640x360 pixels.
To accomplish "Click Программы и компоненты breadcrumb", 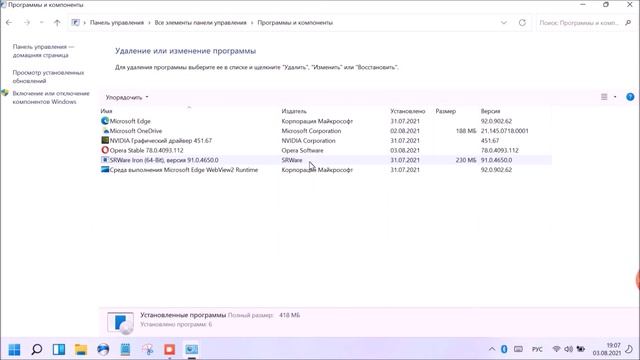I will pos(295,22).
